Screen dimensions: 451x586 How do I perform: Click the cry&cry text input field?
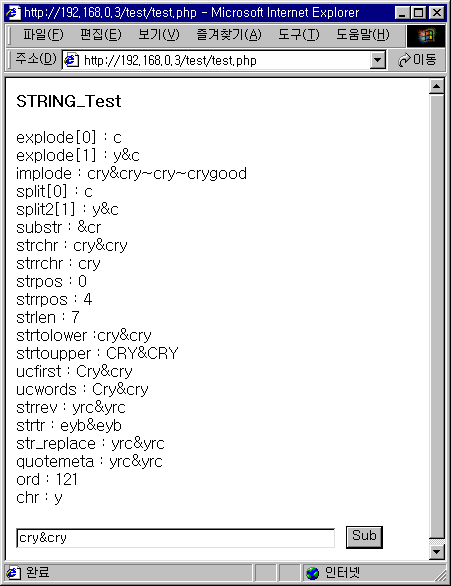point(176,538)
